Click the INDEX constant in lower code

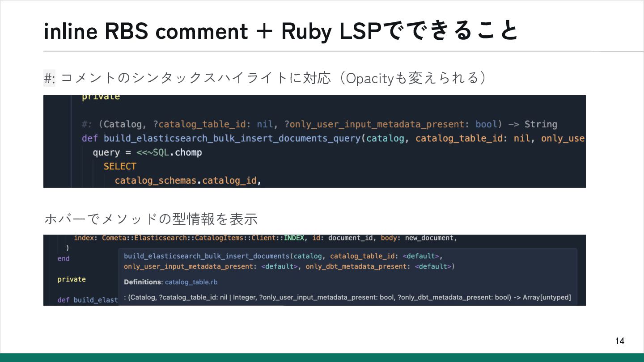tap(294, 238)
